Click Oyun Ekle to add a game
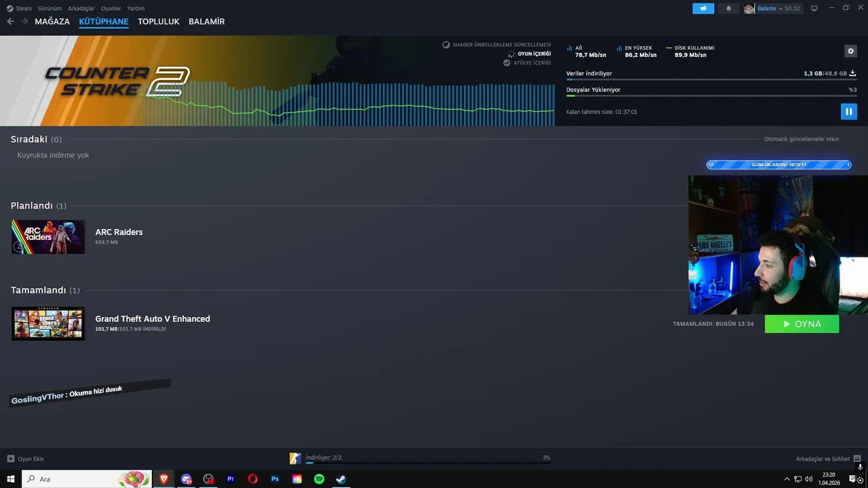 point(31,459)
